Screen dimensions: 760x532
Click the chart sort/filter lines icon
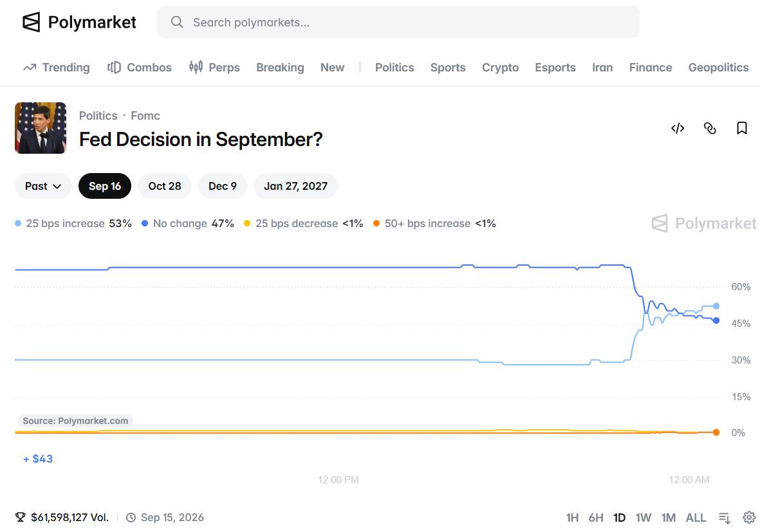tap(725, 518)
